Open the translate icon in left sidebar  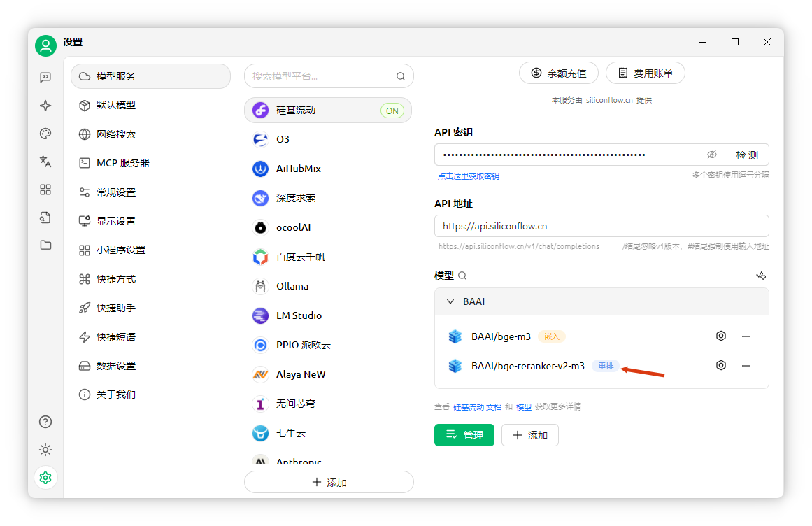[45, 162]
